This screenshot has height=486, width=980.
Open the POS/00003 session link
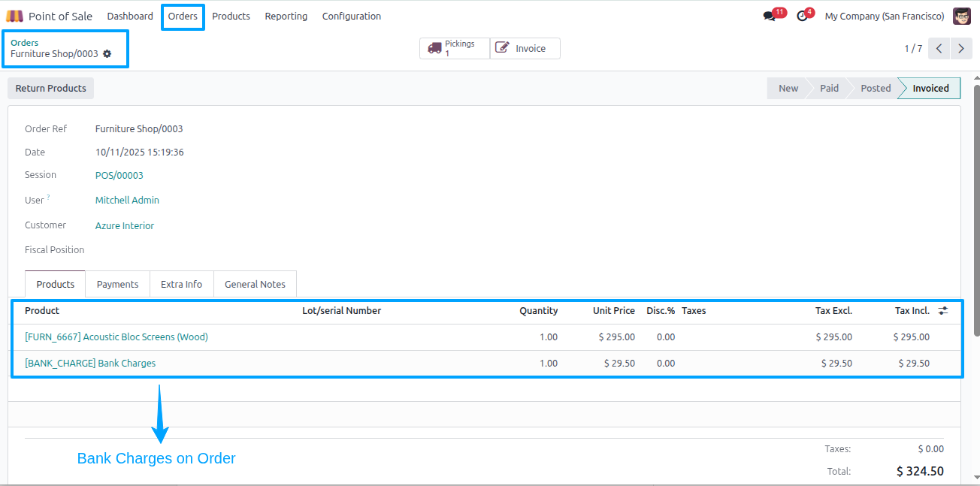point(119,175)
